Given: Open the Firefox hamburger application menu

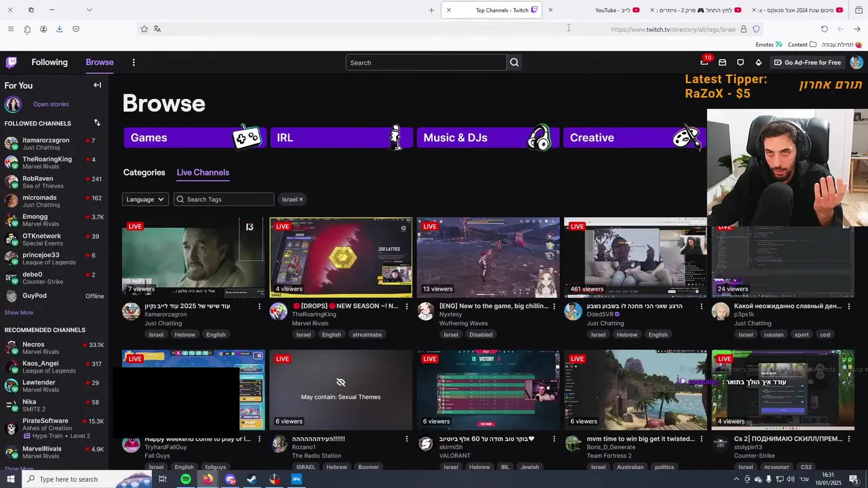Looking at the screenshot, I should [x=10, y=29].
